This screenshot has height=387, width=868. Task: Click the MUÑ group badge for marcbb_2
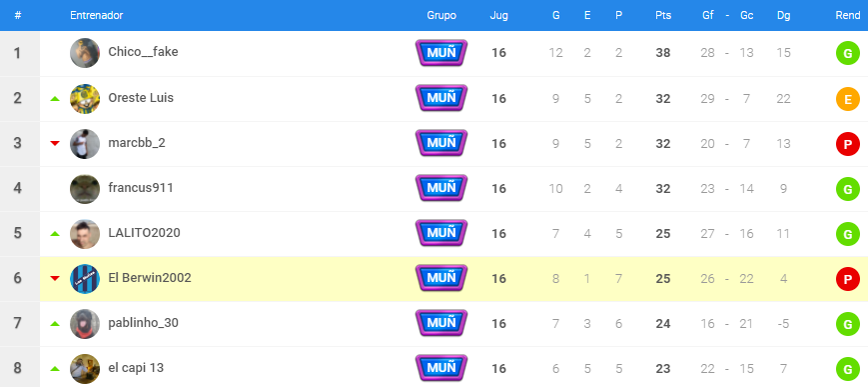tap(441, 144)
